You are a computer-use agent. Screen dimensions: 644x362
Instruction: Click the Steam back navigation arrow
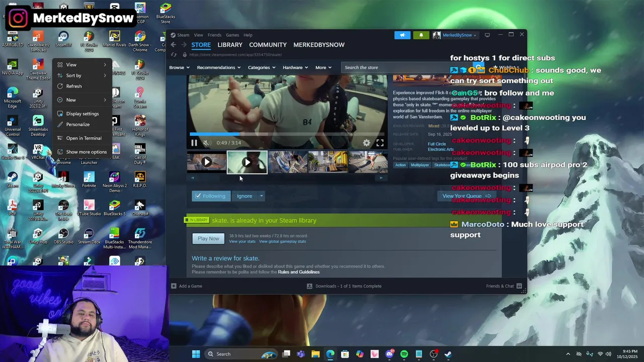174,45
